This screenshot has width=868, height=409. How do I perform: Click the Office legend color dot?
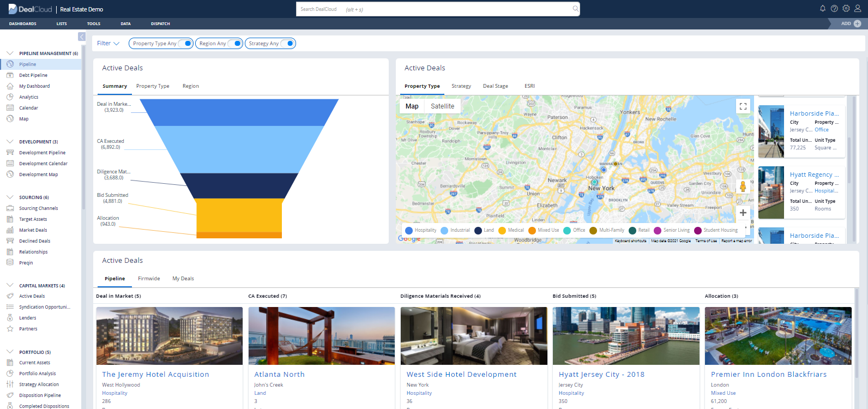(567, 230)
